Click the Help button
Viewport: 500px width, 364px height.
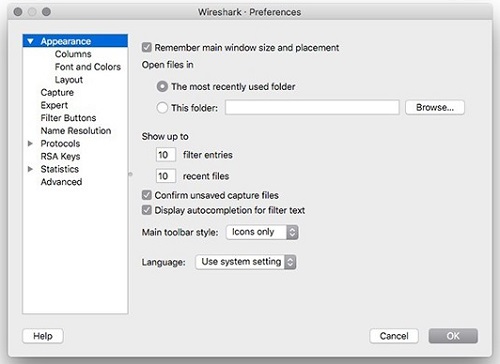pos(43,336)
